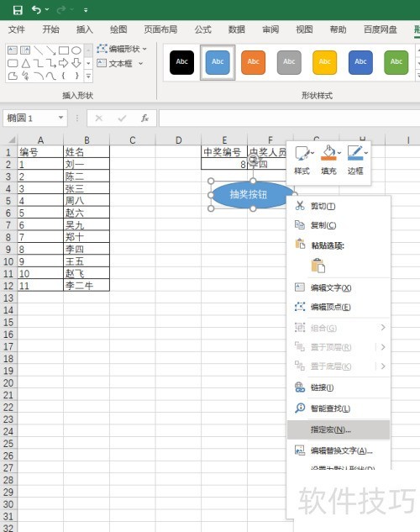The width and height of the screenshot is (420, 532).
Task: Open the Fill paint bucket in mini toolbar
Action: [x=328, y=160]
